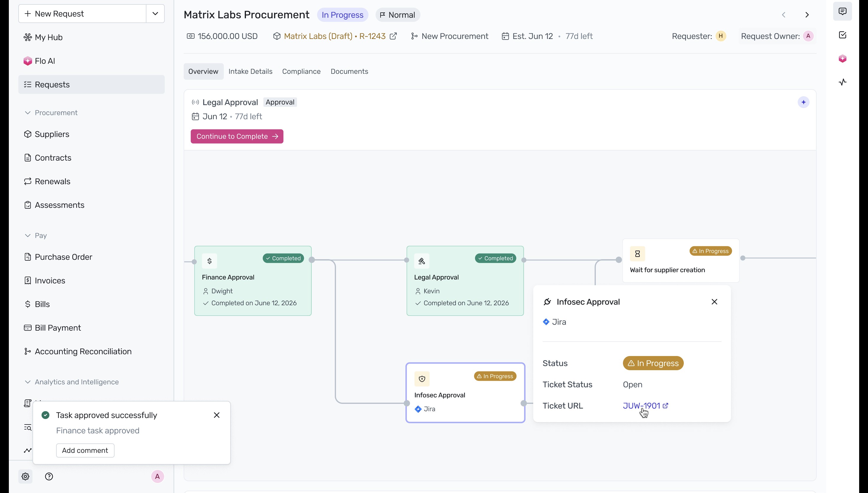
Task: Select the Legal Approval workflow node card
Action: (465, 281)
